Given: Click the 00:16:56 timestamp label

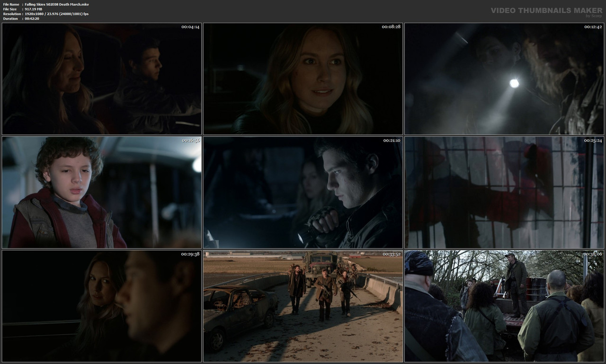Looking at the screenshot, I should [x=191, y=141].
